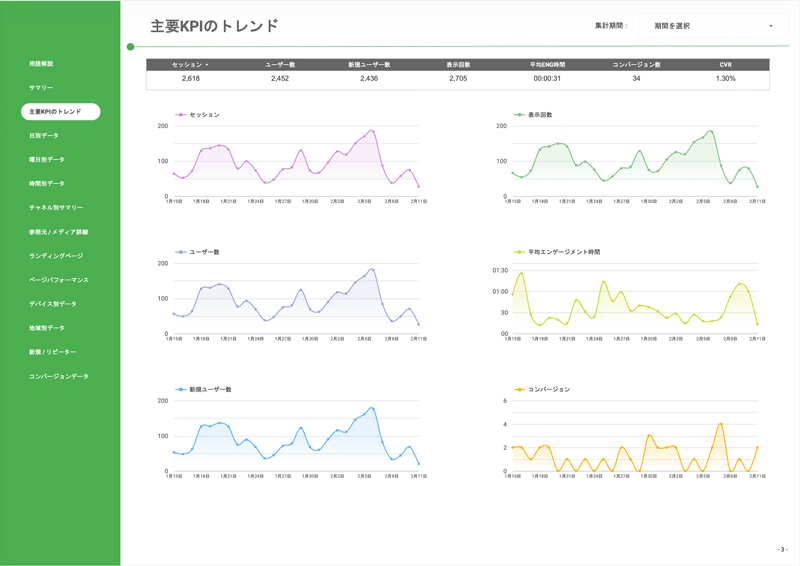
Task: Open the コンバージョンデータ page link
Action: [x=59, y=376]
